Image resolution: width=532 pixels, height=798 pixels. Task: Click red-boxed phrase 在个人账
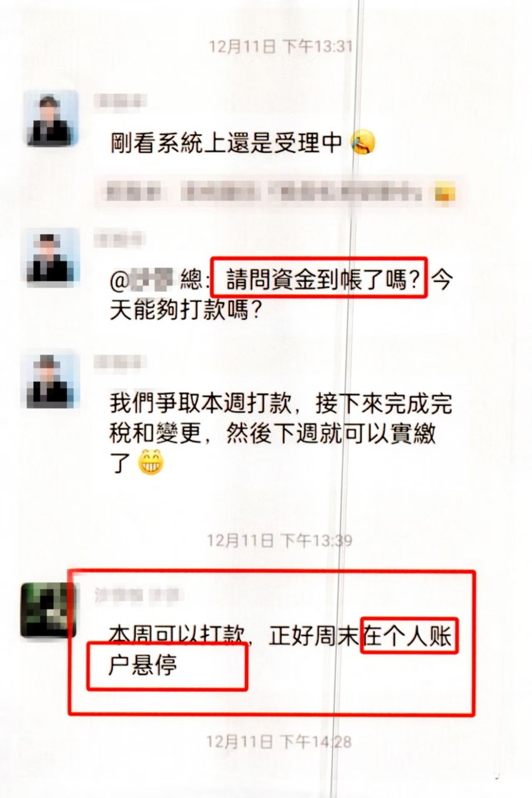coord(410,636)
